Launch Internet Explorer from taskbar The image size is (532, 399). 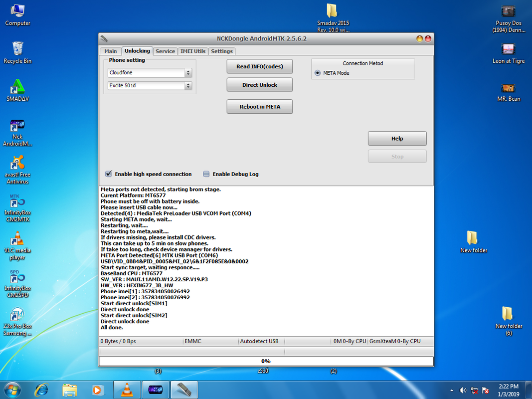(x=41, y=390)
